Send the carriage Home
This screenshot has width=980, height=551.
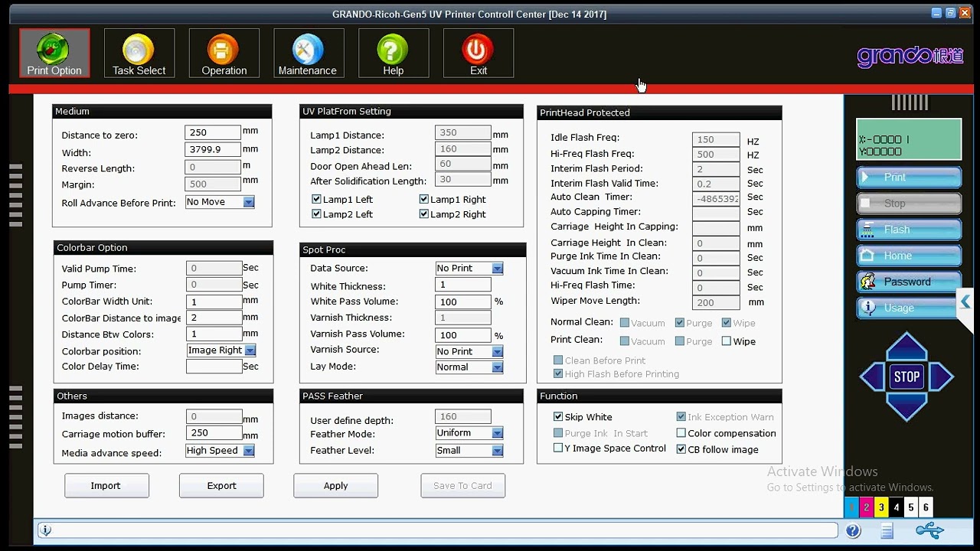(x=909, y=256)
